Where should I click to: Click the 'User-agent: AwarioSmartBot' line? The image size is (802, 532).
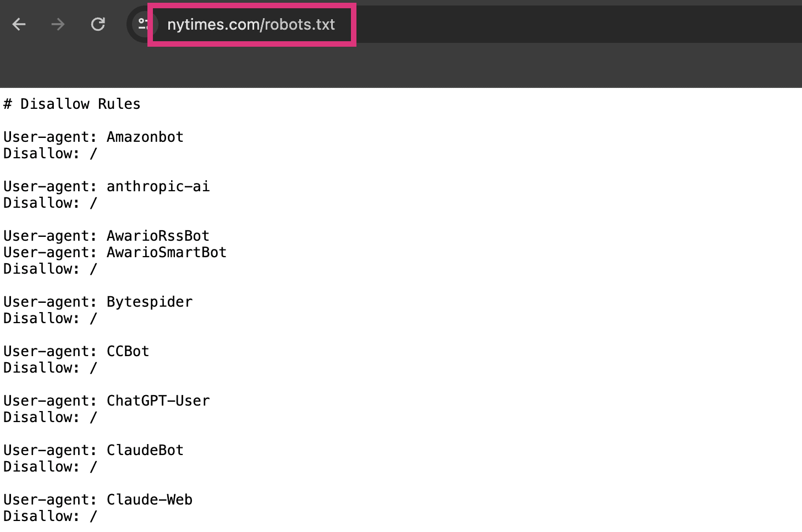(115, 252)
